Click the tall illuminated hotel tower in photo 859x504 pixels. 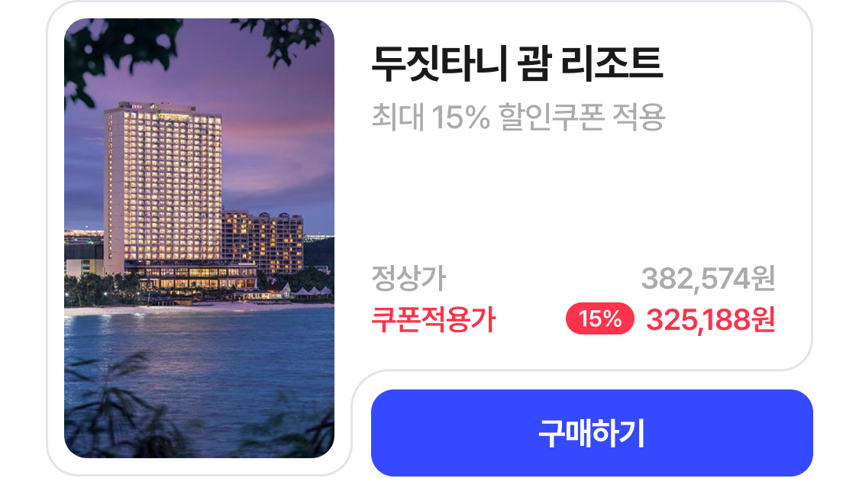[162, 187]
